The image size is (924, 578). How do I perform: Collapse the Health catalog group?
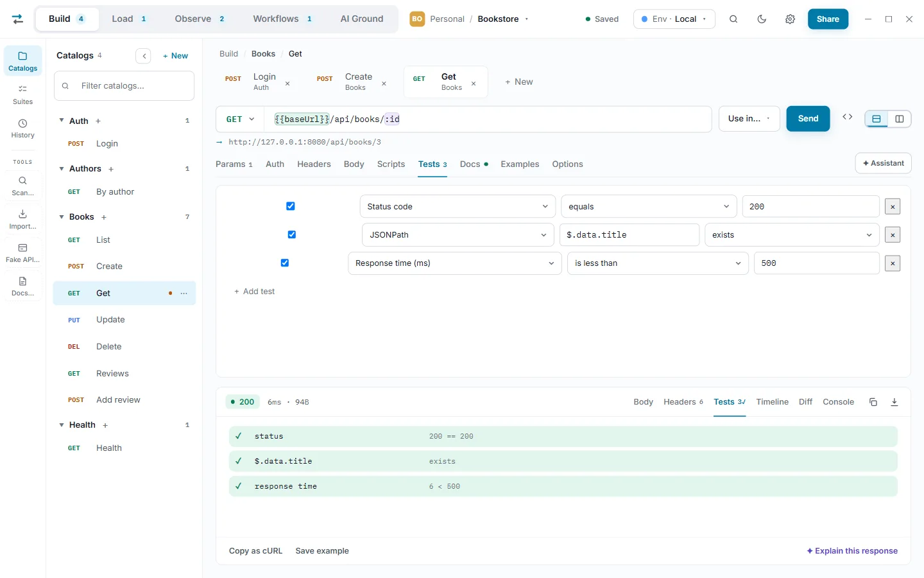point(62,425)
